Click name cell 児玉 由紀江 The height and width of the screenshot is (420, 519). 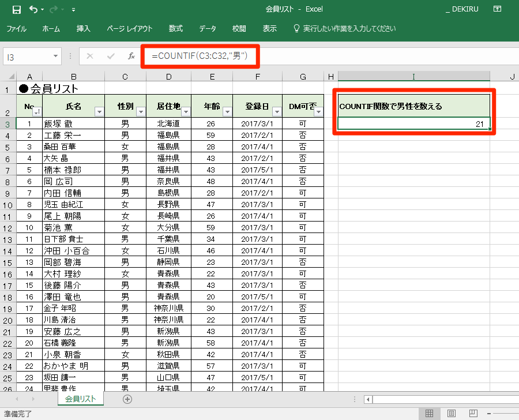pyautogui.click(x=73, y=204)
